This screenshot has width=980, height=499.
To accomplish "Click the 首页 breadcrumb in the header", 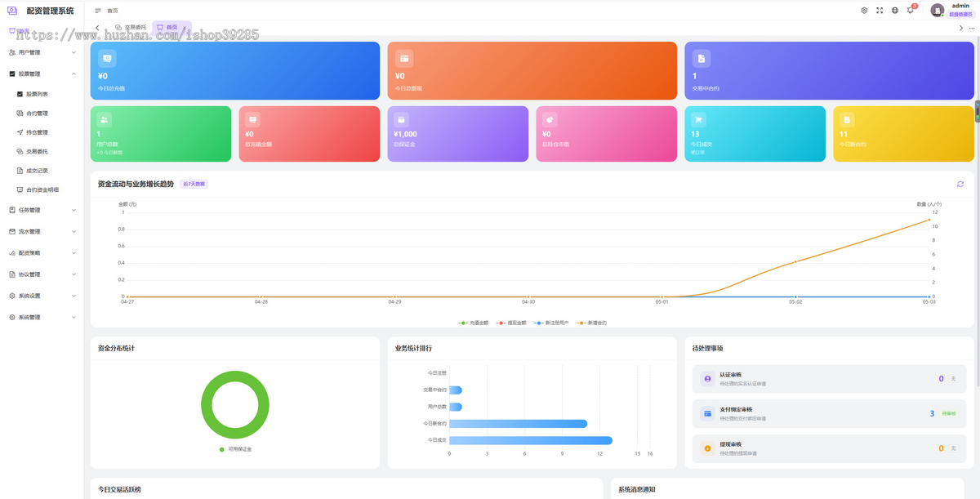I will click(113, 11).
